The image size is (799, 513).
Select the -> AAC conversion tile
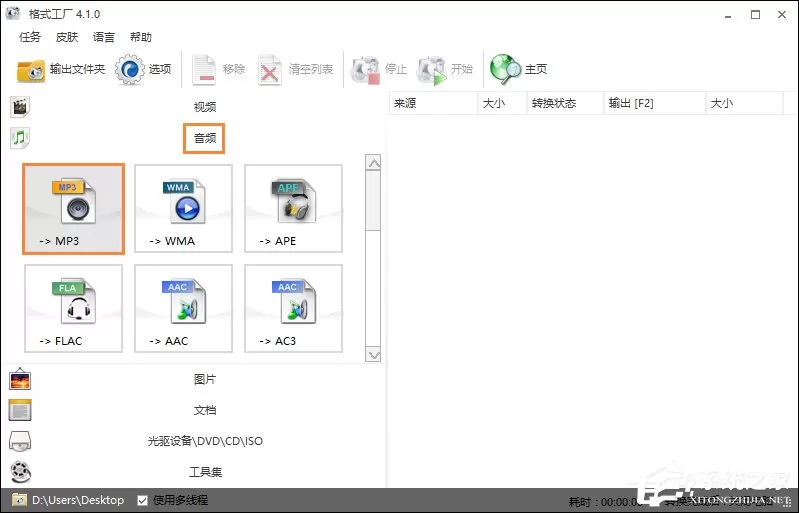coord(183,308)
